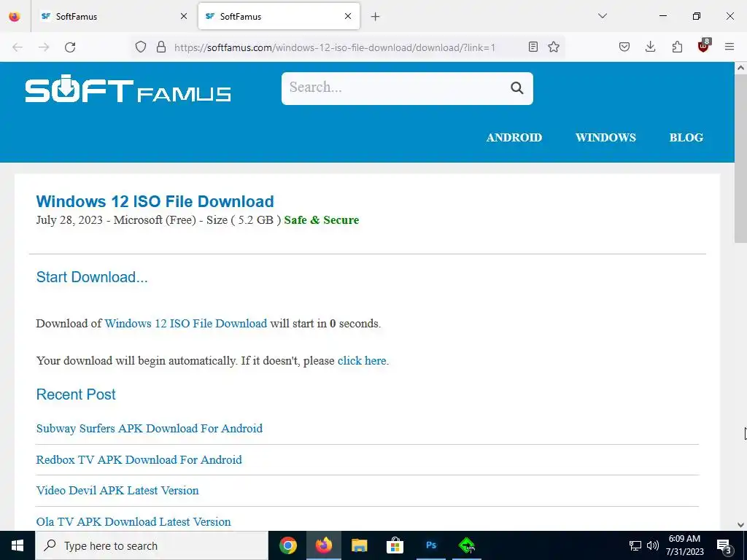
Task: View site security padlock info
Action: pyautogui.click(x=161, y=47)
